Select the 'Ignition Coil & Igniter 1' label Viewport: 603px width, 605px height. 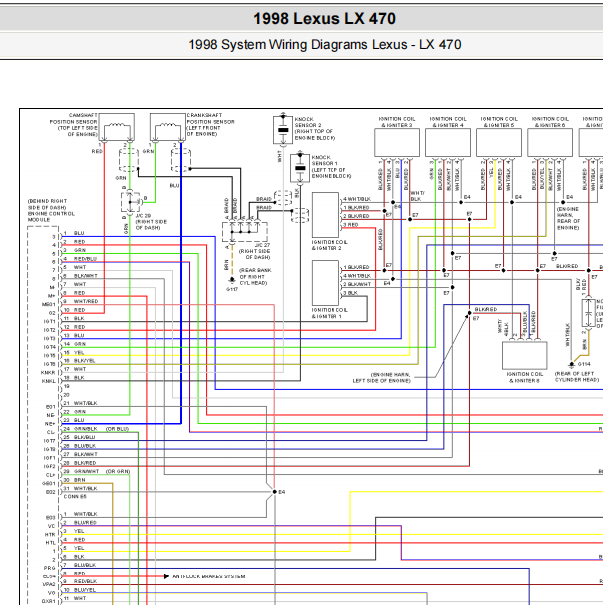(x=329, y=313)
